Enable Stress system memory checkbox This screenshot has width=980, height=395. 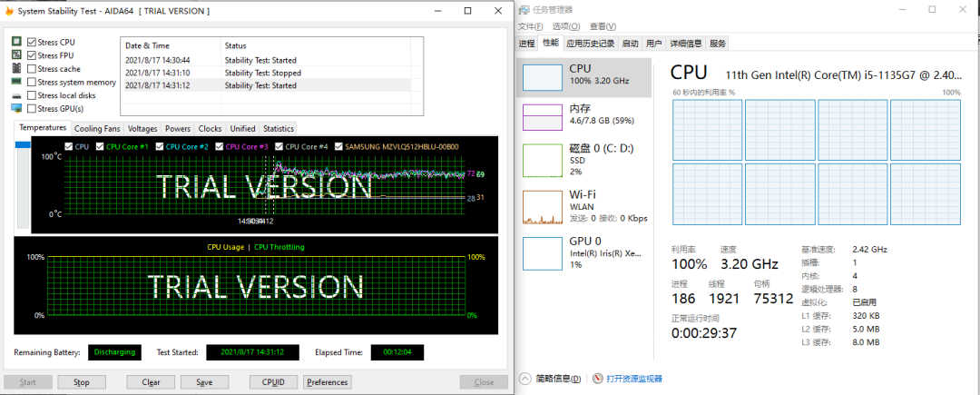(31, 82)
